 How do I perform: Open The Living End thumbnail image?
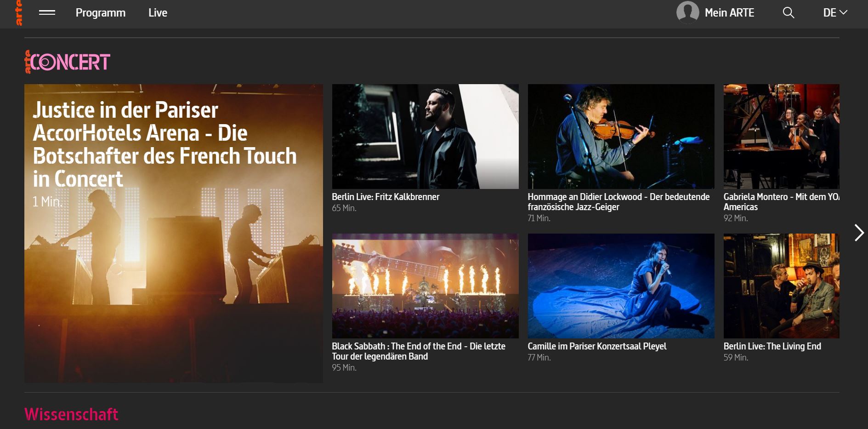pyautogui.click(x=781, y=286)
